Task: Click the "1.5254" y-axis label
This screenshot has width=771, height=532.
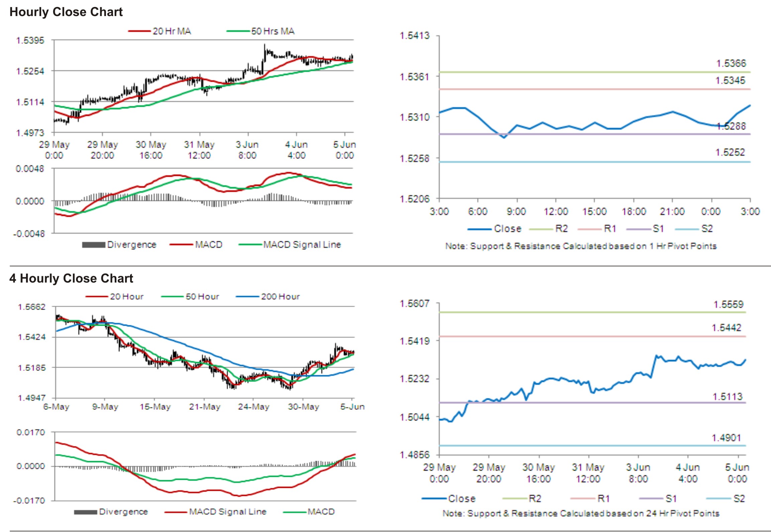Action: (x=30, y=71)
